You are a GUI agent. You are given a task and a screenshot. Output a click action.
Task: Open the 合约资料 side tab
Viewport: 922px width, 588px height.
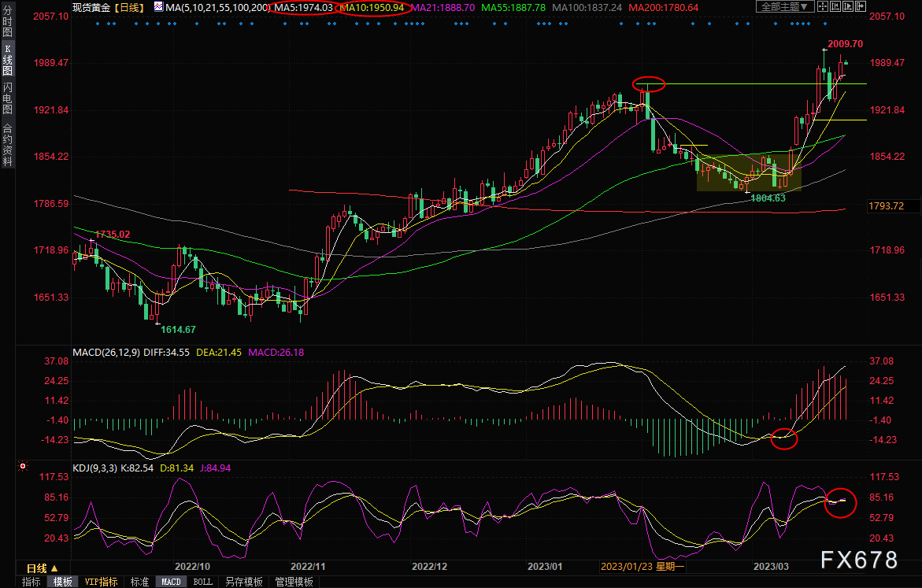coord(8,145)
